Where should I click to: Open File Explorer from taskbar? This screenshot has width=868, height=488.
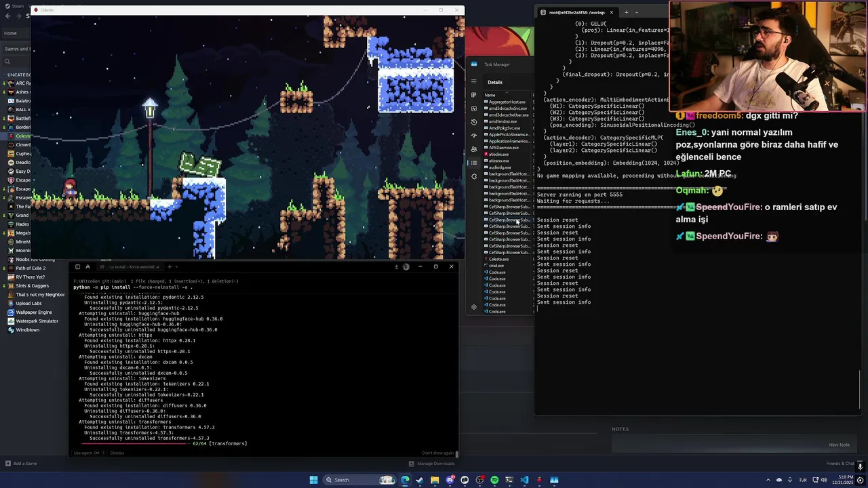tap(435, 480)
